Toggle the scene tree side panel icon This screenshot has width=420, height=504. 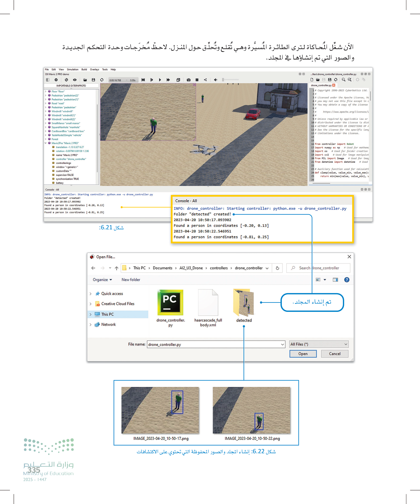tap(47, 80)
